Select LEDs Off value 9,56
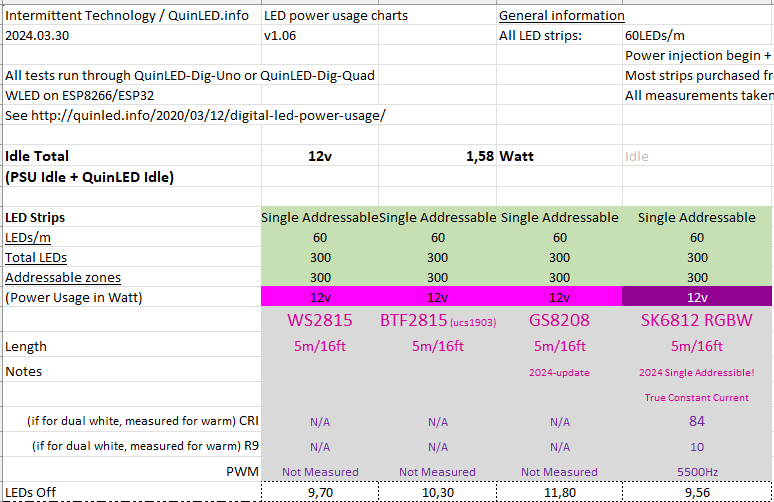 tap(697, 492)
